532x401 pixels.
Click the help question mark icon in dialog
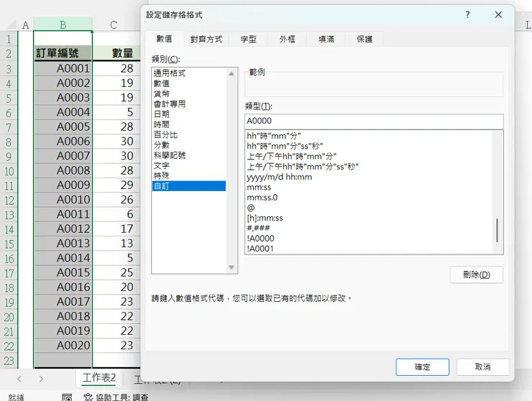(467, 14)
